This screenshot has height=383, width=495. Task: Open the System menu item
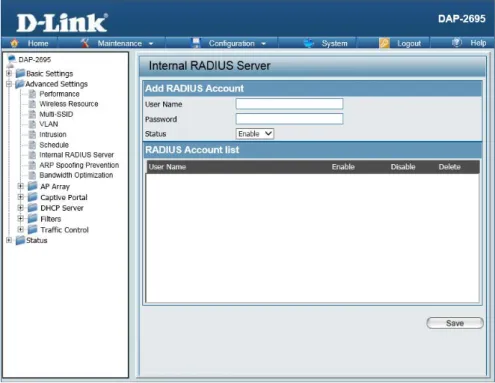click(x=334, y=44)
